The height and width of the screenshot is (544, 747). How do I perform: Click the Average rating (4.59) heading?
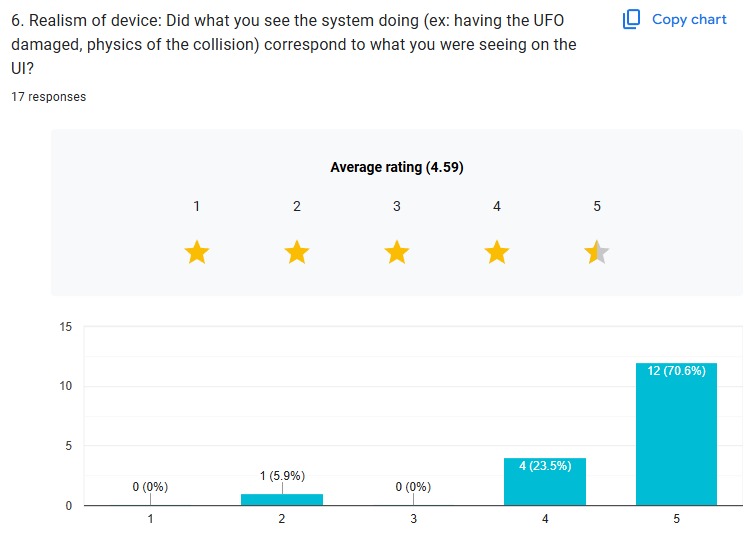tap(397, 167)
